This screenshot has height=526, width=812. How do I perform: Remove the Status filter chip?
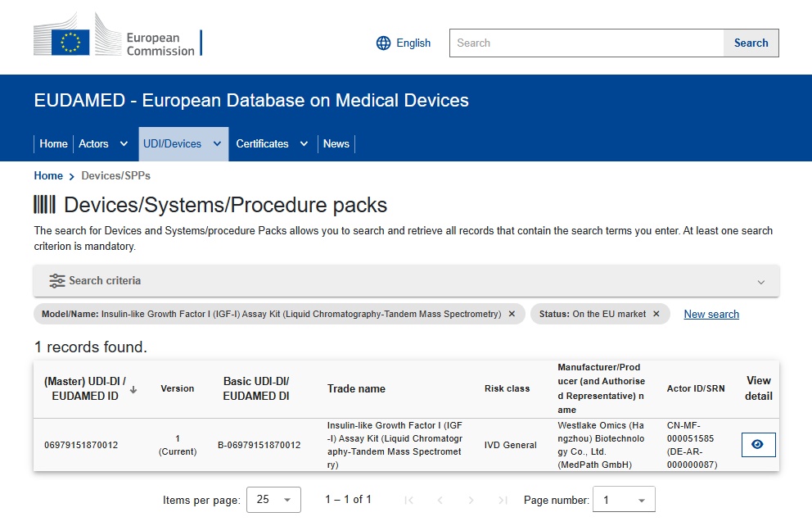point(656,314)
